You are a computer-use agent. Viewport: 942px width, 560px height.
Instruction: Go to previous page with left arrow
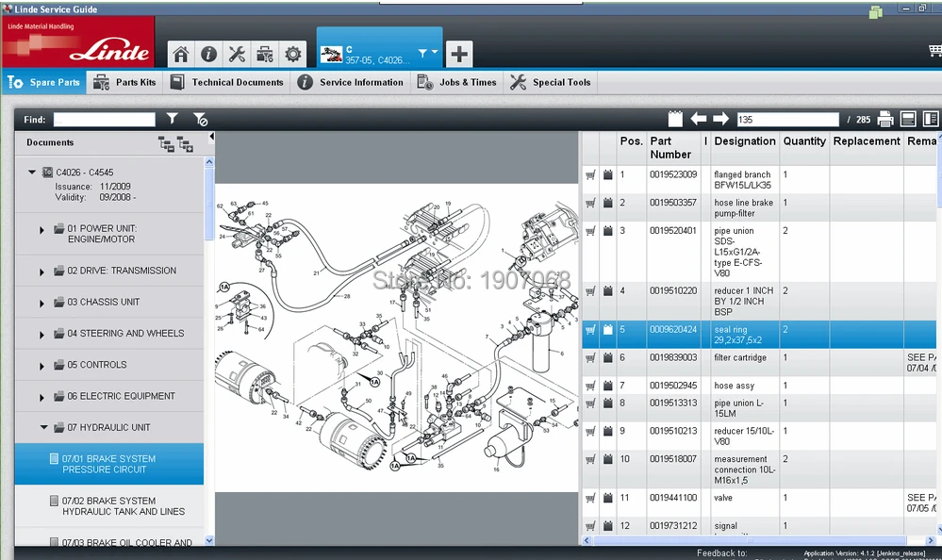[698, 119]
